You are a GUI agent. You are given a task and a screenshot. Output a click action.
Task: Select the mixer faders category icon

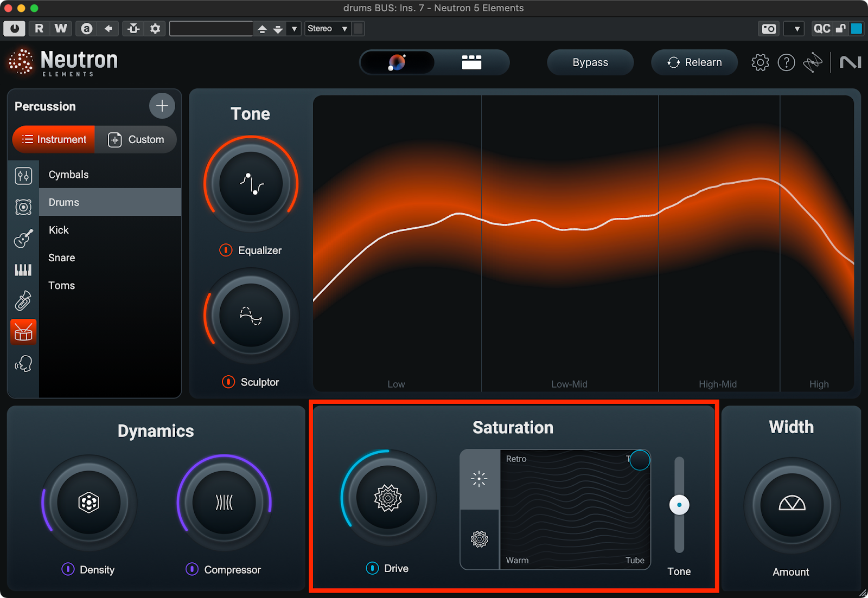(x=23, y=176)
